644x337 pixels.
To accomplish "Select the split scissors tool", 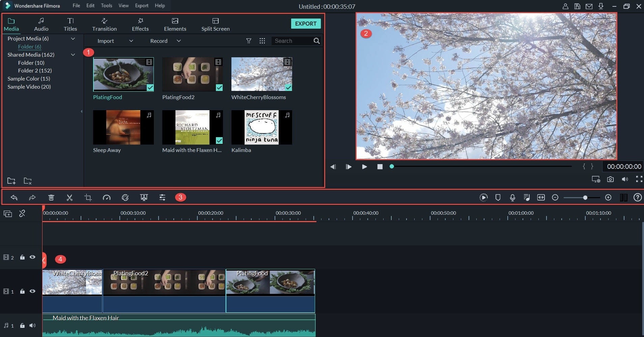I will (69, 197).
